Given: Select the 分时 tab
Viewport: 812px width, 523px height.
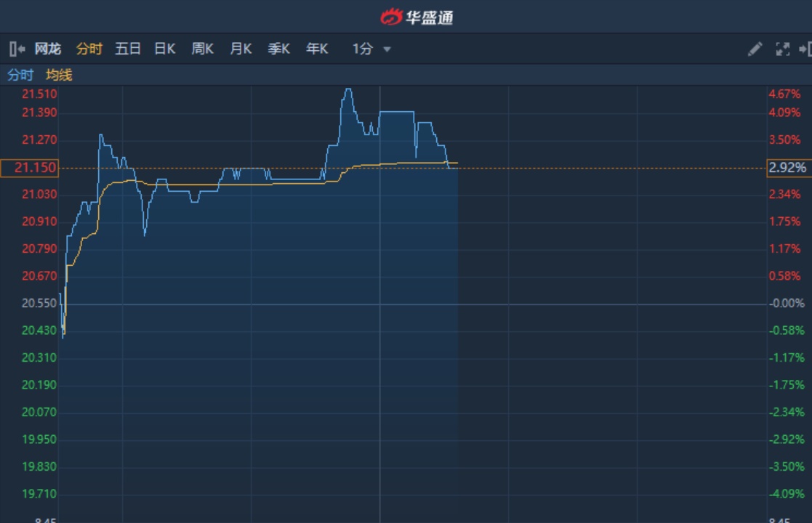Looking at the screenshot, I should (89, 49).
